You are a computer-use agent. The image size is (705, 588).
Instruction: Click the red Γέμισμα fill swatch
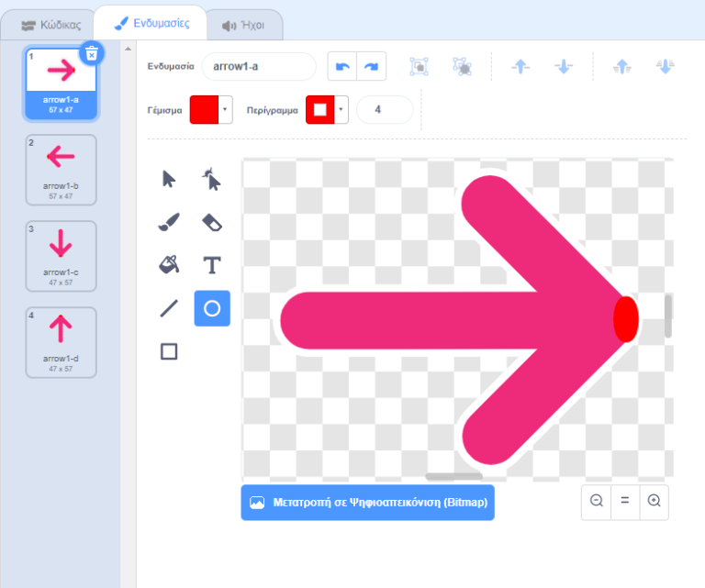coord(204,109)
